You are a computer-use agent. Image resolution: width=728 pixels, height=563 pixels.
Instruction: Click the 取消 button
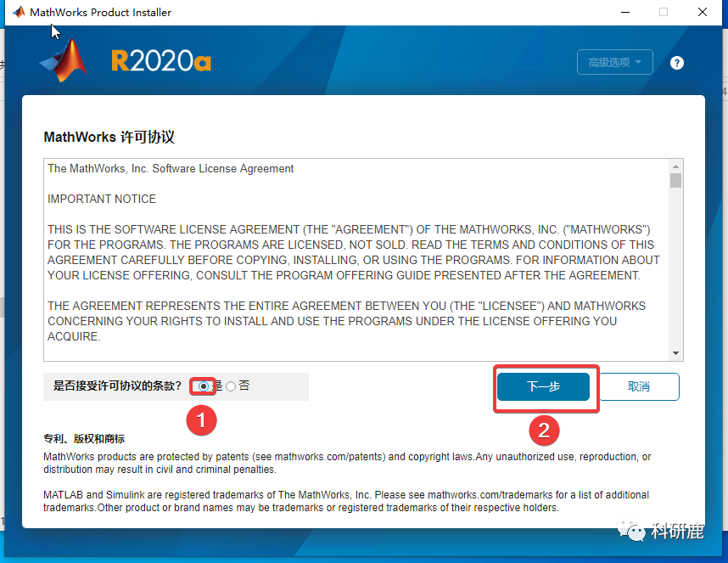[639, 386]
